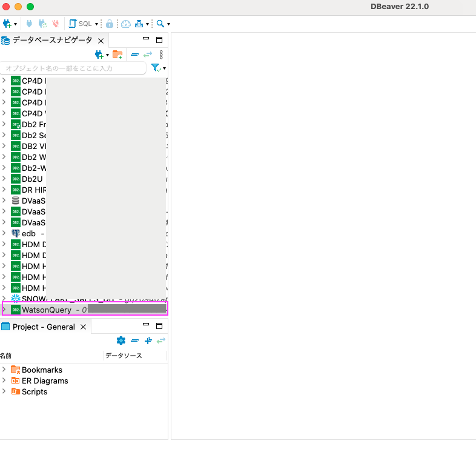Minimize the Database Navigator panel

point(146,38)
